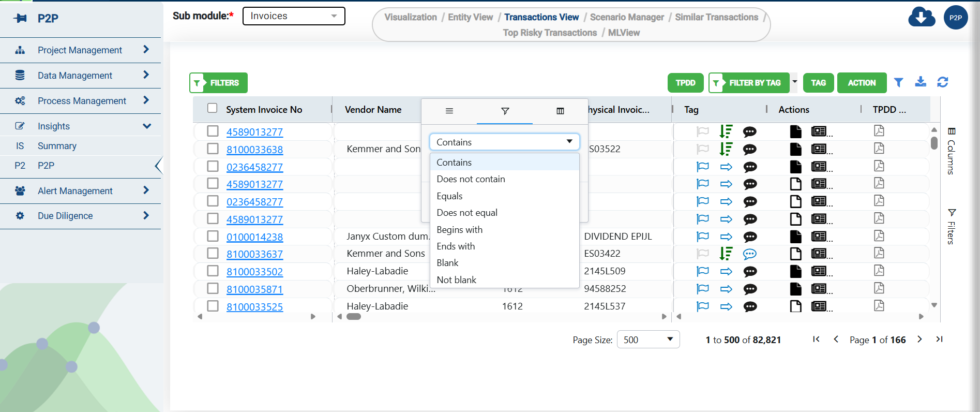980x412 pixels.
Task: Switch to the filter tab in column menu
Action: pyautogui.click(x=505, y=111)
